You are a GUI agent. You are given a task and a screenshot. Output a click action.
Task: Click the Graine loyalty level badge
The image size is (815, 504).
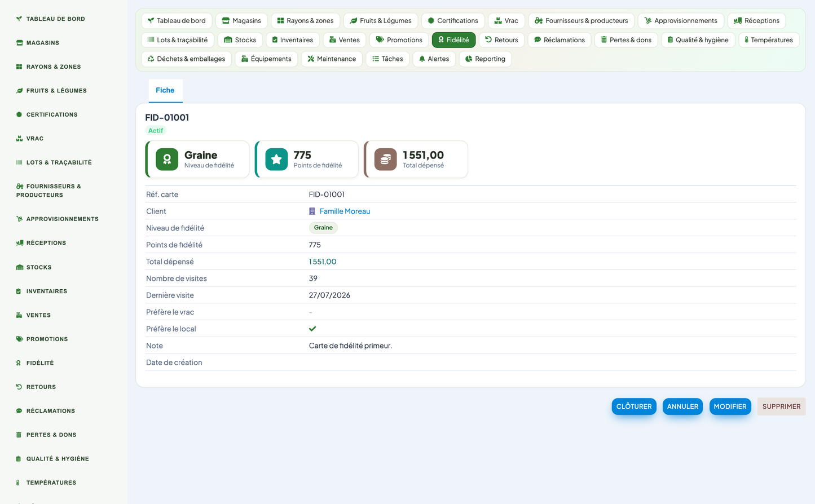tap(323, 228)
